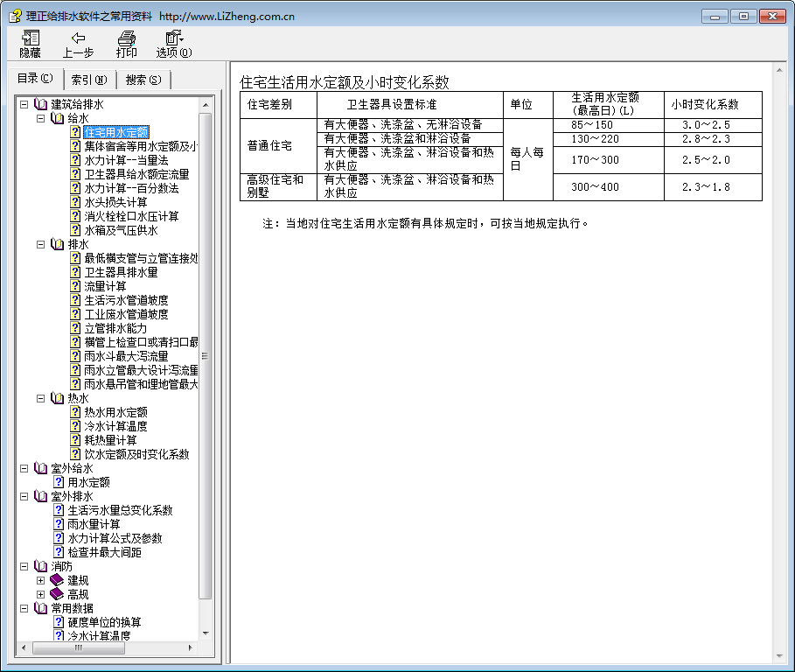
Task: Collapse the 给水 tree node
Action: (x=41, y=118)
